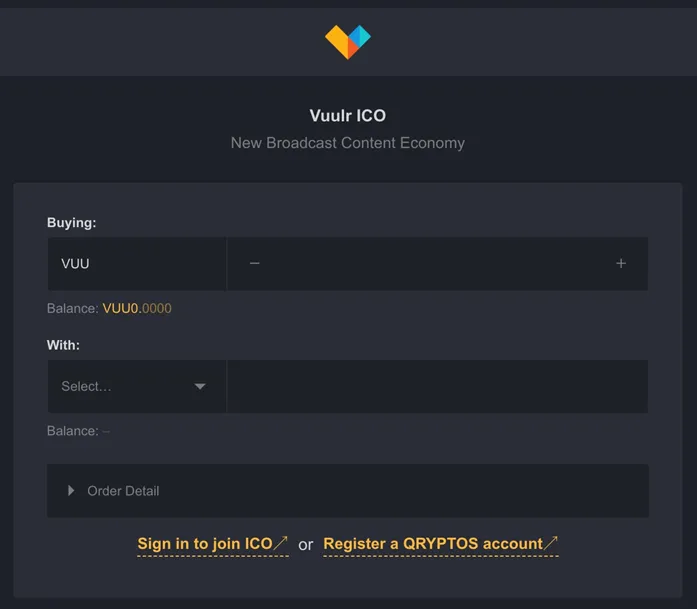Screen dimensions: 697x609
Task: Click the empty payment Balance text
Action: [x=78, y=431]
